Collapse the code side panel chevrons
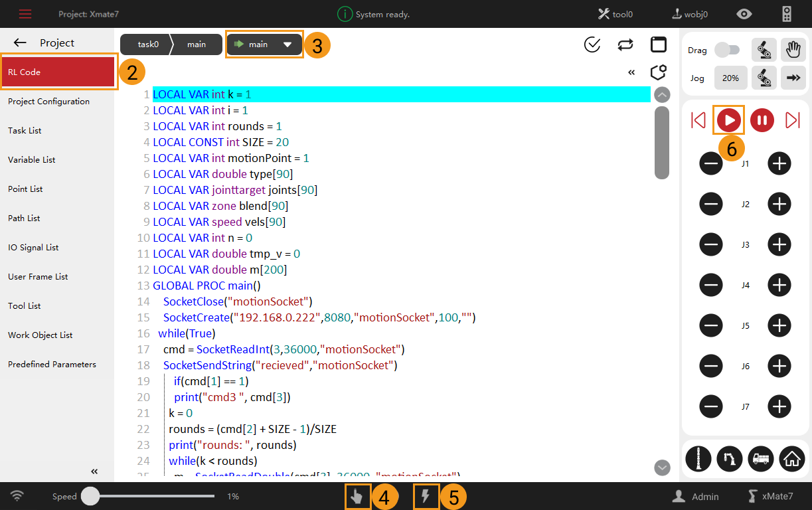 pyautogui.click(x=631, y=72)
